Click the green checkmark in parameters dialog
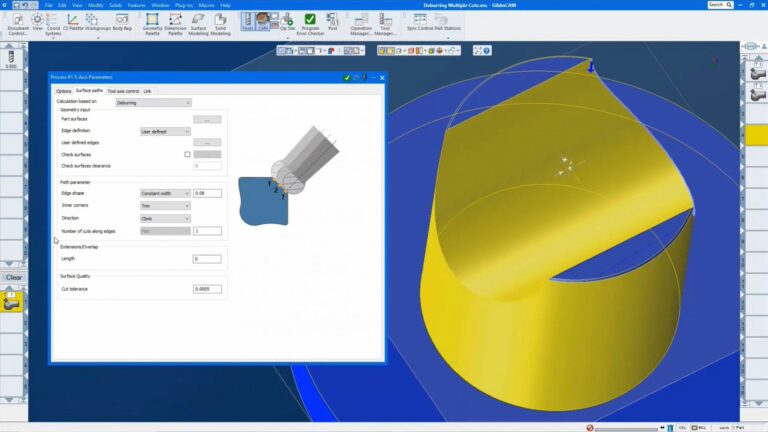This screenshot has height=432, width=768. [347, 77]
